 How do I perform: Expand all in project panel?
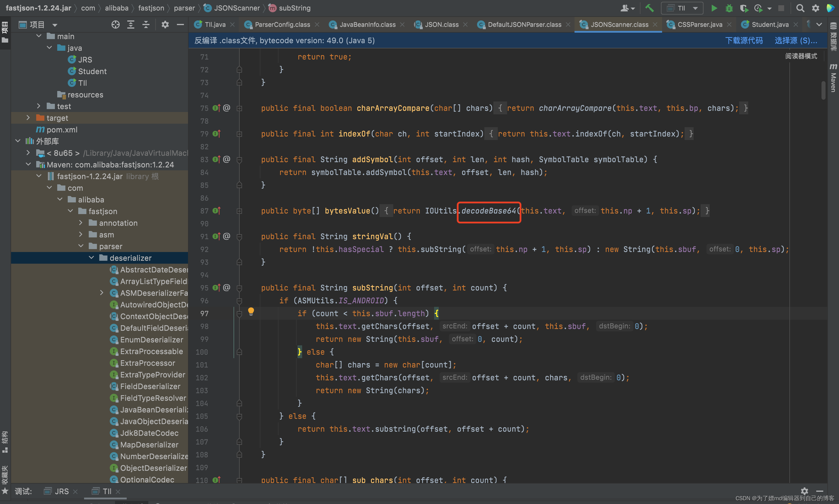[130, 24]
